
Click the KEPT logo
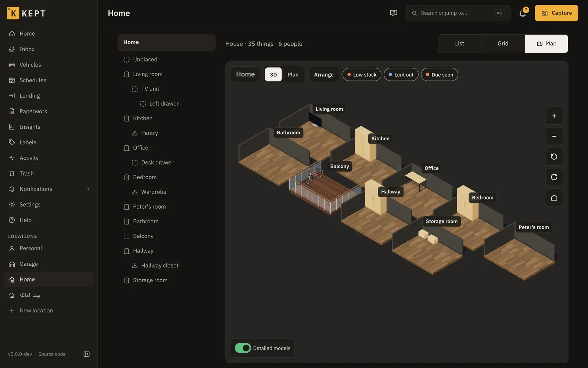[x=26, y=13]
